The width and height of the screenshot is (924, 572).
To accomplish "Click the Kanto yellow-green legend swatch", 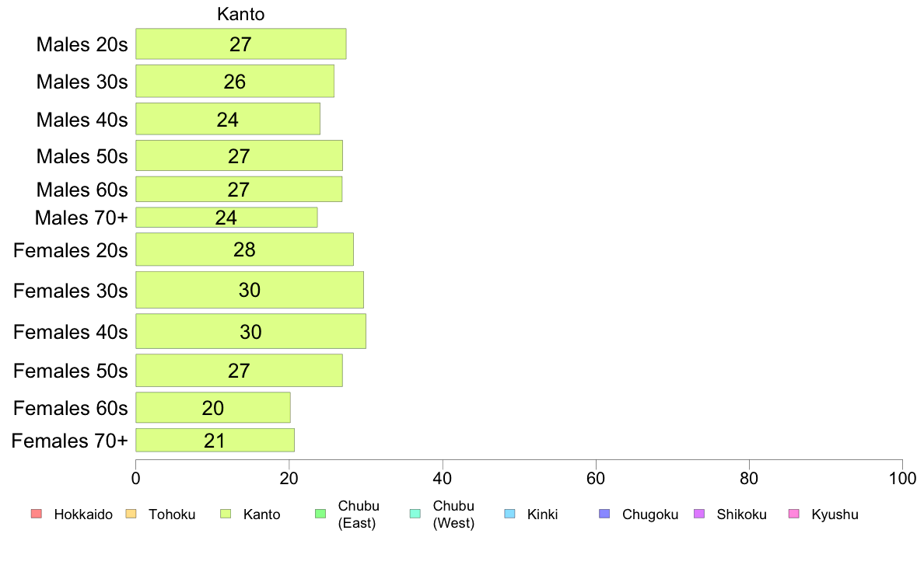I will [226, 514].
